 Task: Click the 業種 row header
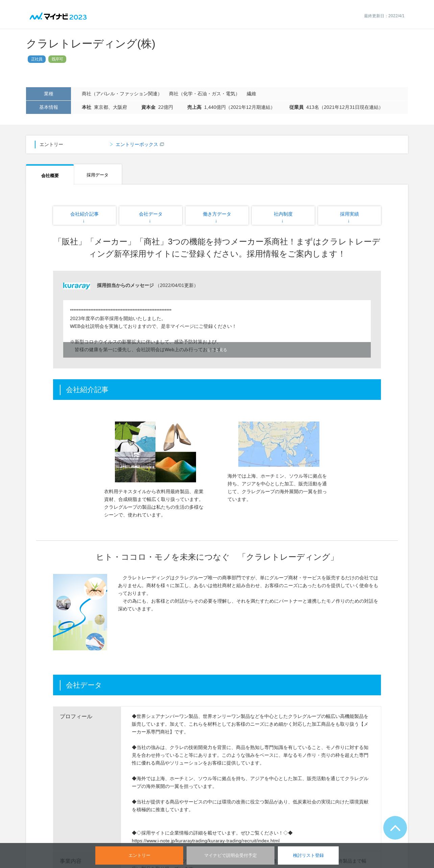[48, 94]
